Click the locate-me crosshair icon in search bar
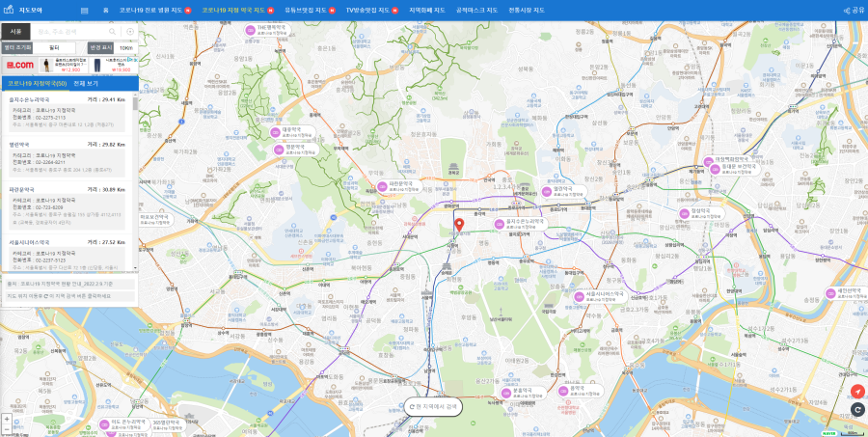The height and width of the screenshot is (437, 868). click(x=130, y=32)
